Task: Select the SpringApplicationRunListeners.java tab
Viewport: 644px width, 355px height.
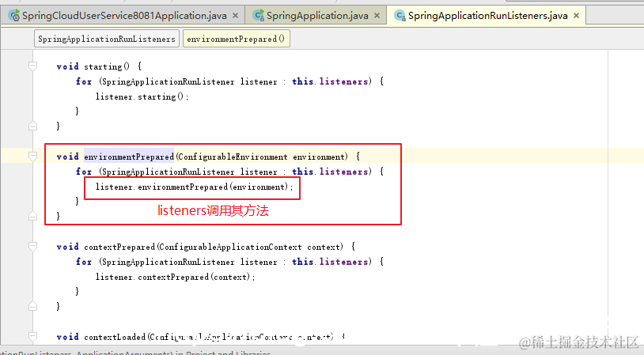Action: point(487,16)
